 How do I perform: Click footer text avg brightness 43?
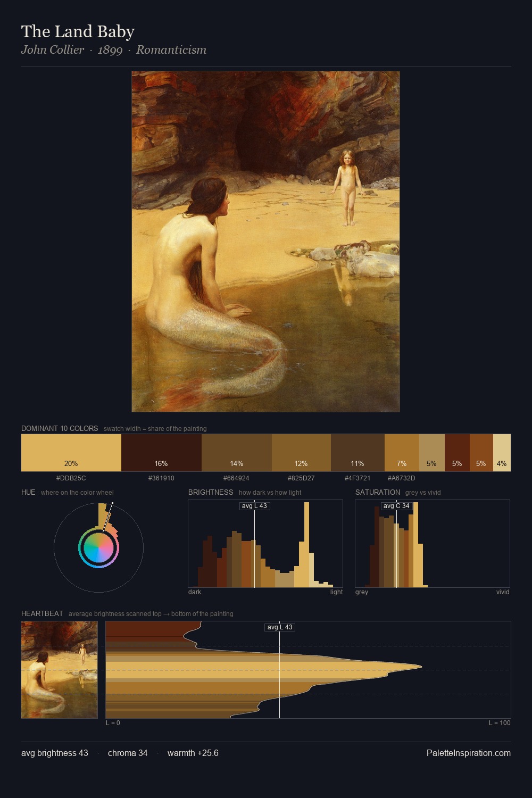coord(55,753)
